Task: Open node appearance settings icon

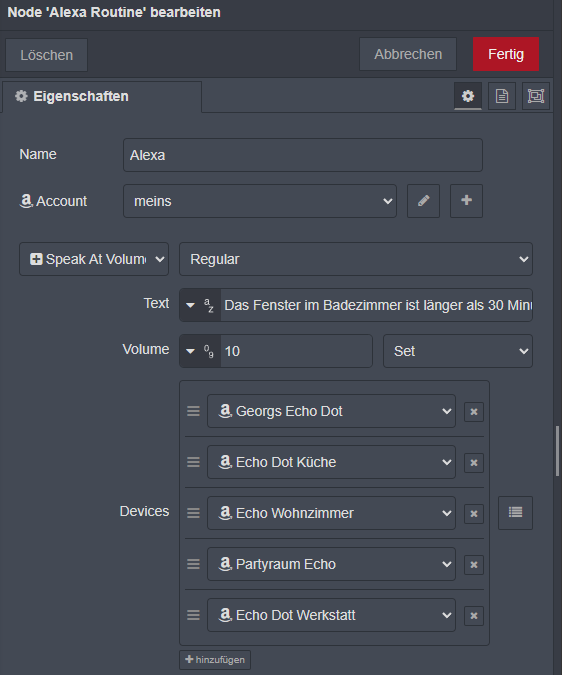Action: pos(536,96)
